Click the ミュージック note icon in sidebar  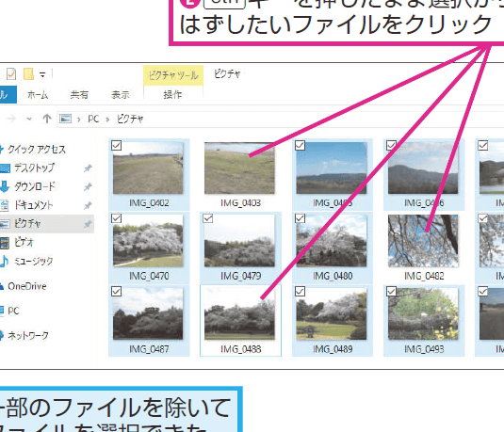pos(4,261)
